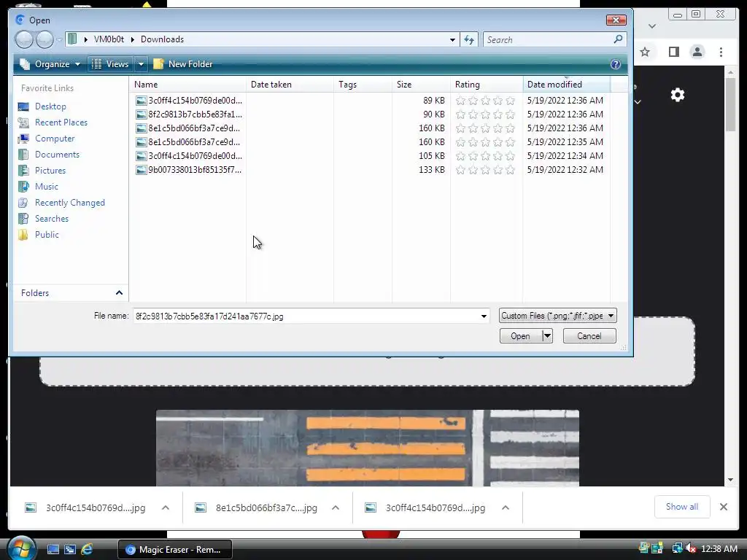Expand the Folders pane
Image resolution: width=747 pixels, height=560 pixels.
coord(119,293)
